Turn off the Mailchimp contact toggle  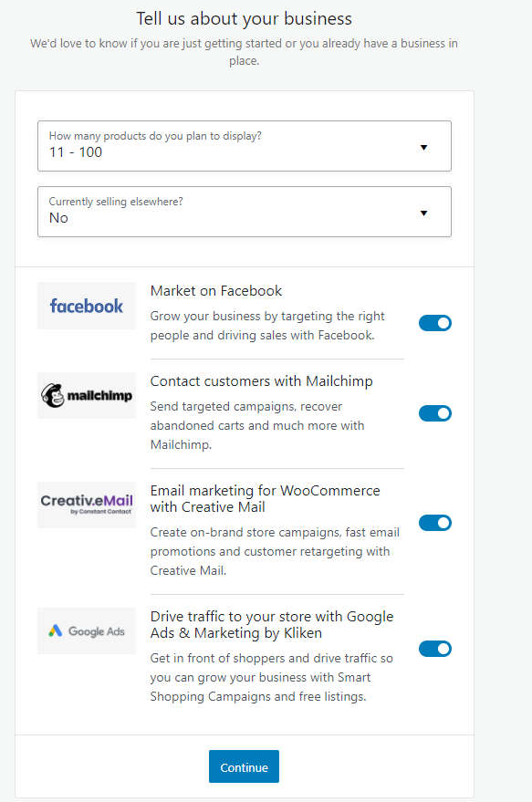click(x=435, y=413)
